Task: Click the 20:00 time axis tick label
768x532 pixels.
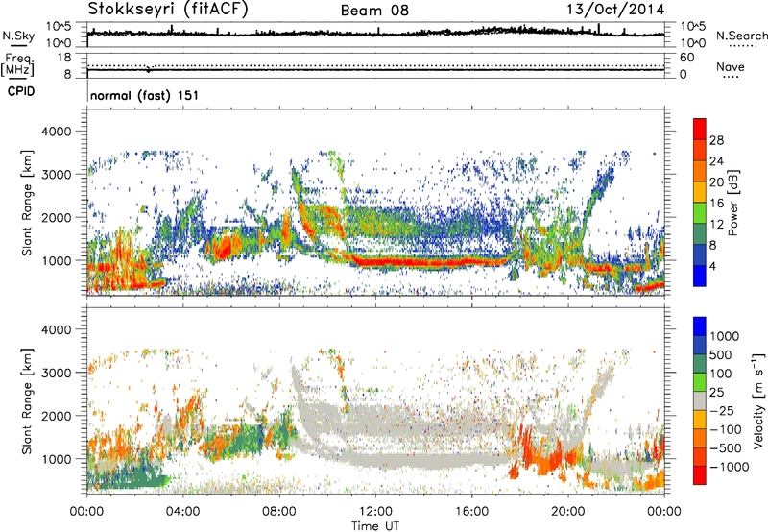Action: (x=568, y=512)
